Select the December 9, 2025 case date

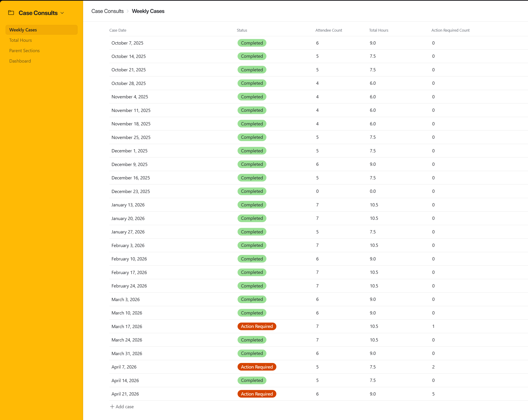pyautogui.click(x=130, y=165)
